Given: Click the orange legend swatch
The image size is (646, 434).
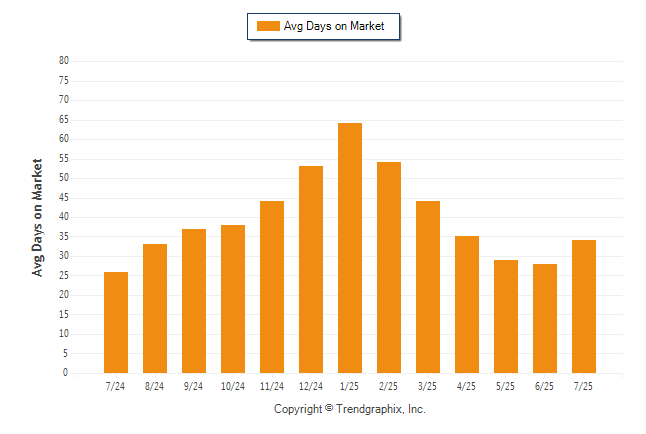Looking at the screenshot, I should pyautogui.click(x=268, y=26).
